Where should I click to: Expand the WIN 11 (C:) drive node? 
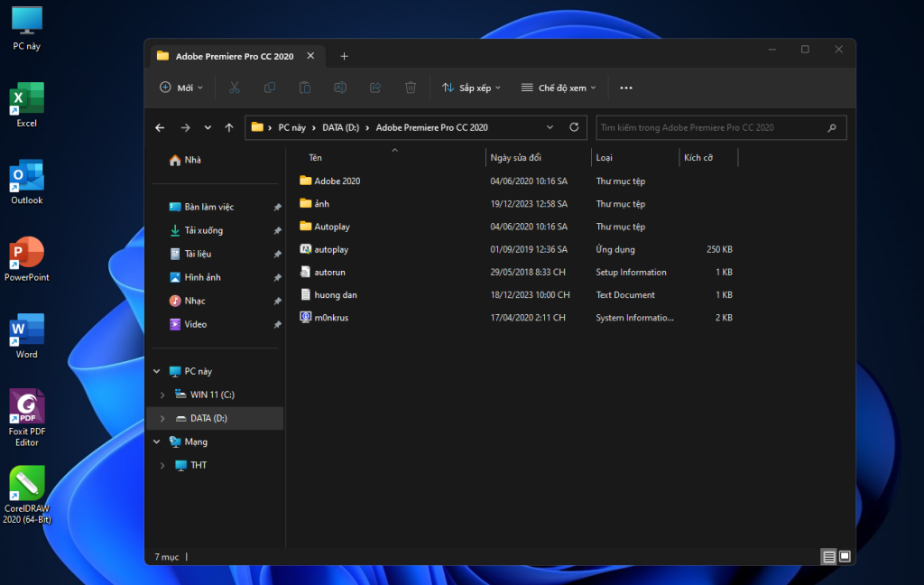[x=162, y=395]
